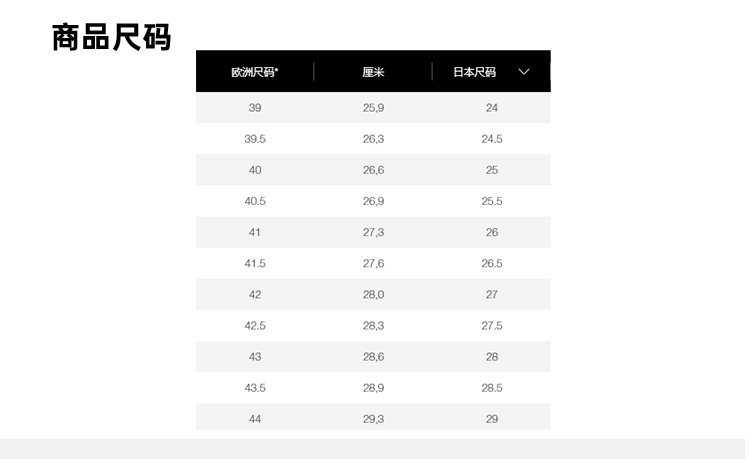Select European size 39 cell
The image size is (750, 466).
[x=255, y=108]
